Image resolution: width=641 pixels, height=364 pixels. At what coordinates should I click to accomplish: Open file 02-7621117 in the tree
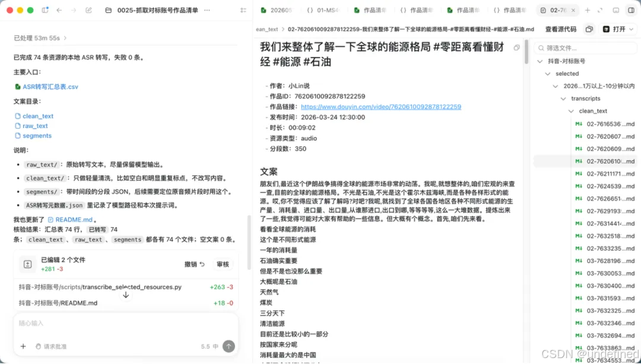tap(605, 174)
